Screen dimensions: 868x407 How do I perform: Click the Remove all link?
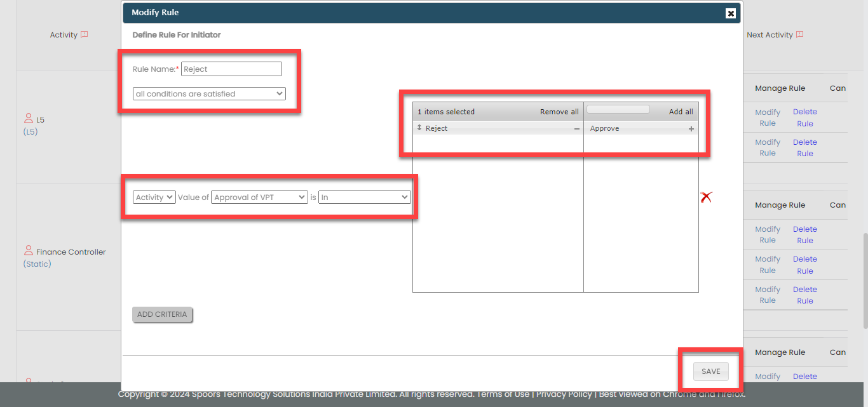(x=559, y=112)
